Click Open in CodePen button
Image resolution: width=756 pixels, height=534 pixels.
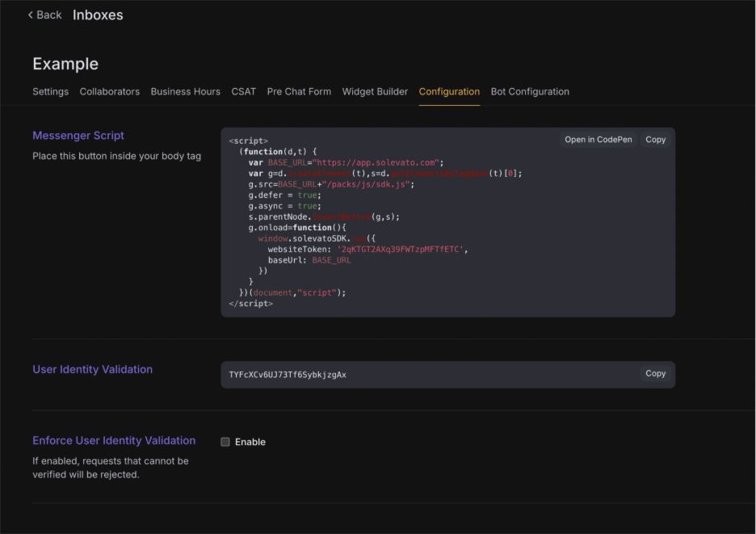[598, 140]
